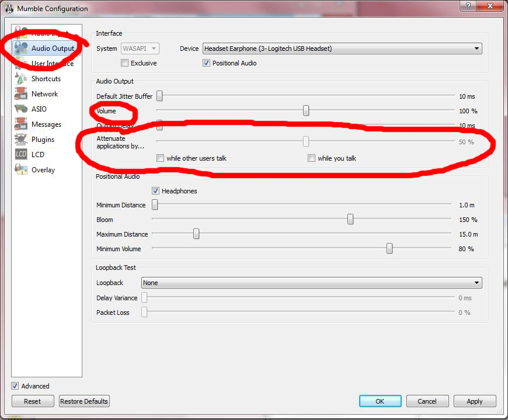This screenshot has width=508, height=420.
Task: Click the Bloom slider handle
Action: click(350, 220)
